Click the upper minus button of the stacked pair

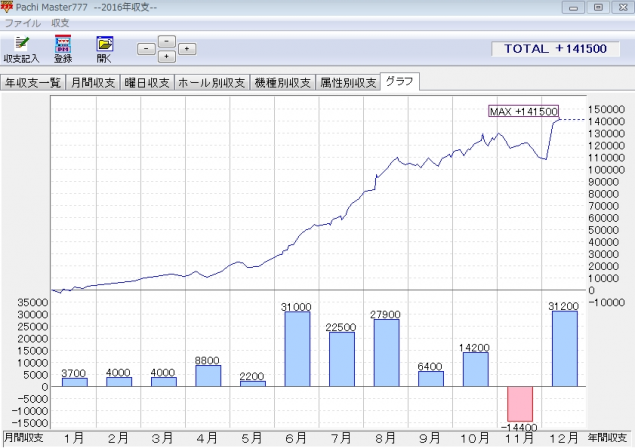[x=166, y=41]
